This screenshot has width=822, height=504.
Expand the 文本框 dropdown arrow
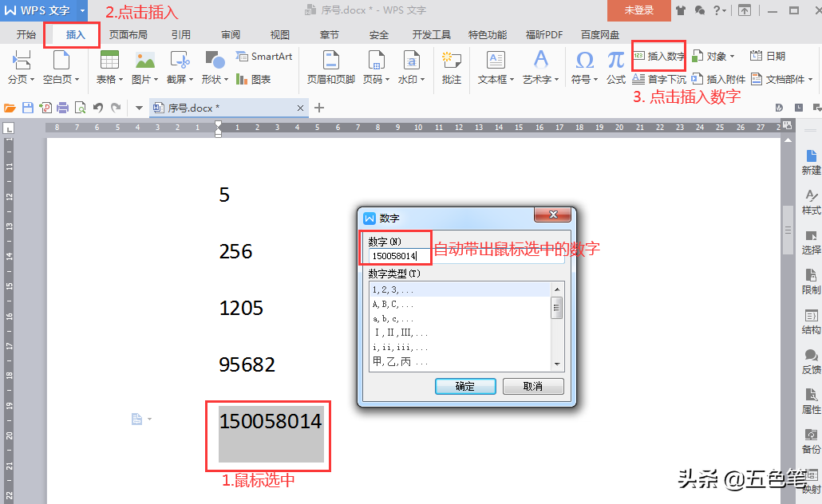coord(512,80)
